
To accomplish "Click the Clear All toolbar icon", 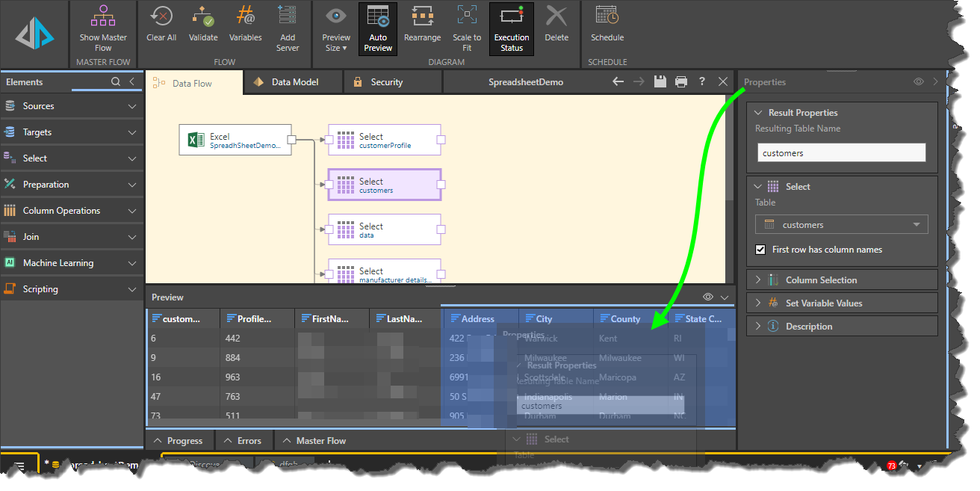I will coord(161,17).
